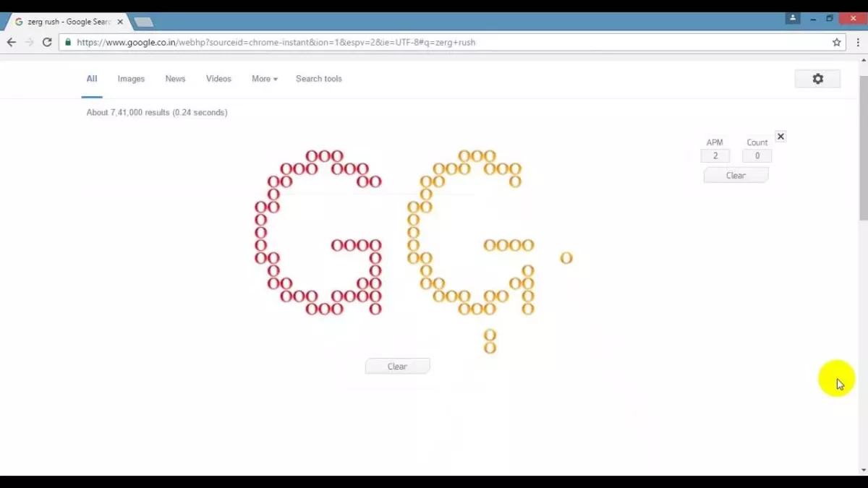The image size is (868, 488).
Task: Open Google search settings gear
Action: pos(817,79)
